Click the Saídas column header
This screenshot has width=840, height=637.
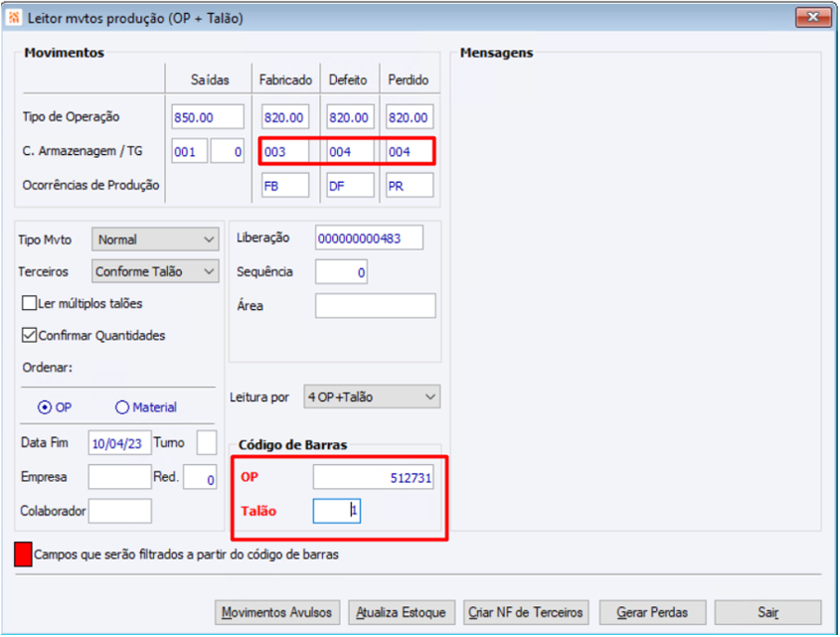pos(210,80)
